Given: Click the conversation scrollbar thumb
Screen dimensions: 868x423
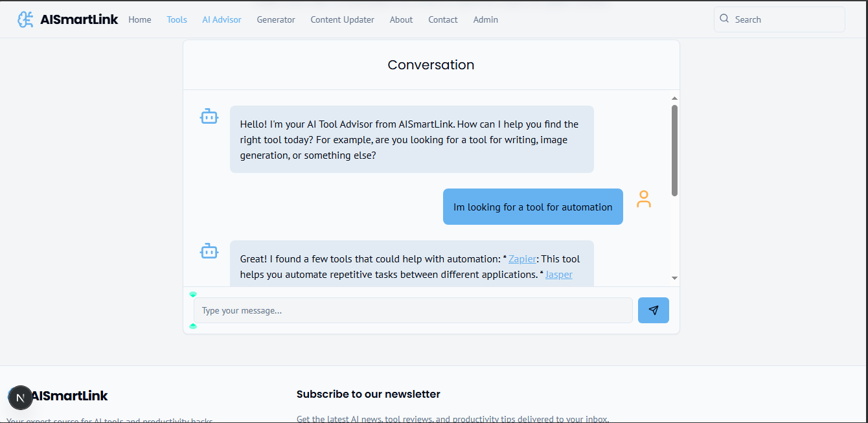Looking at the screenshot, I should tap(674, 150).
